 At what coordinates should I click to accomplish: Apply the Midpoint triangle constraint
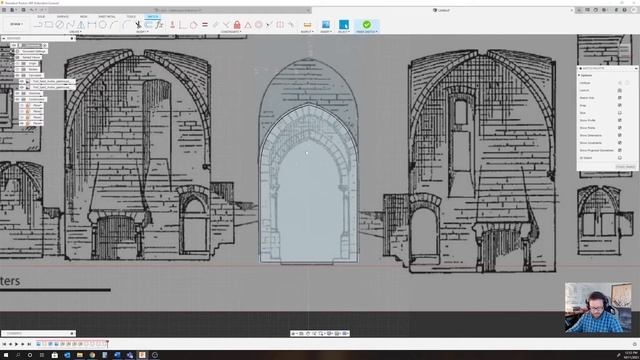(248, 25)
